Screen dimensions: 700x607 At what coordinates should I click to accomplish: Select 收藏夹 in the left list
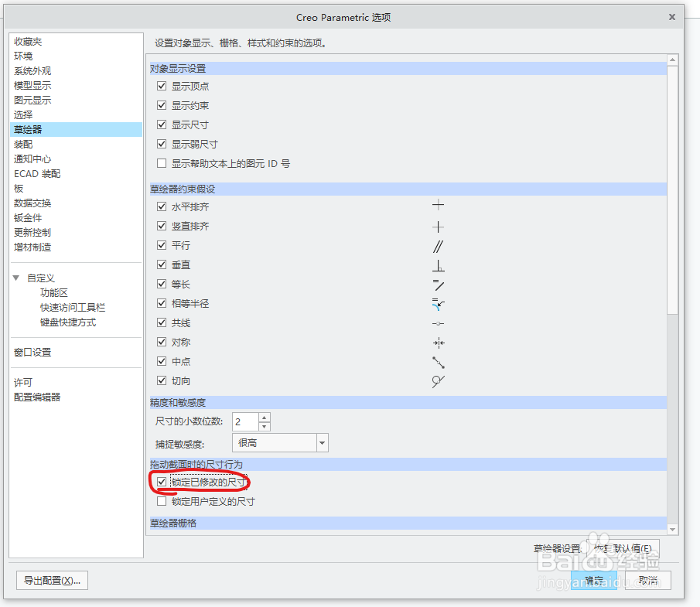(x=28, y=42)
